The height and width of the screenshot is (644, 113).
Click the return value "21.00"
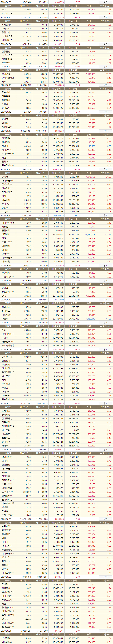(109, 177)
